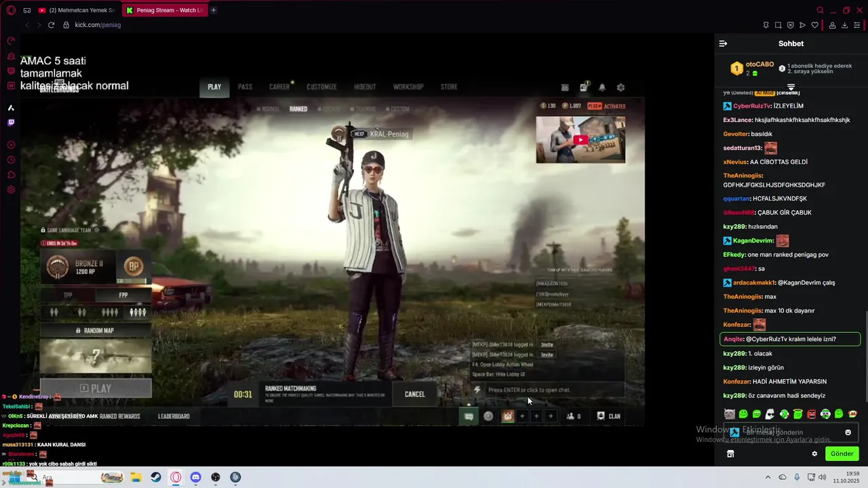Open GX Control speedometer in sidebar

[11, 41]
